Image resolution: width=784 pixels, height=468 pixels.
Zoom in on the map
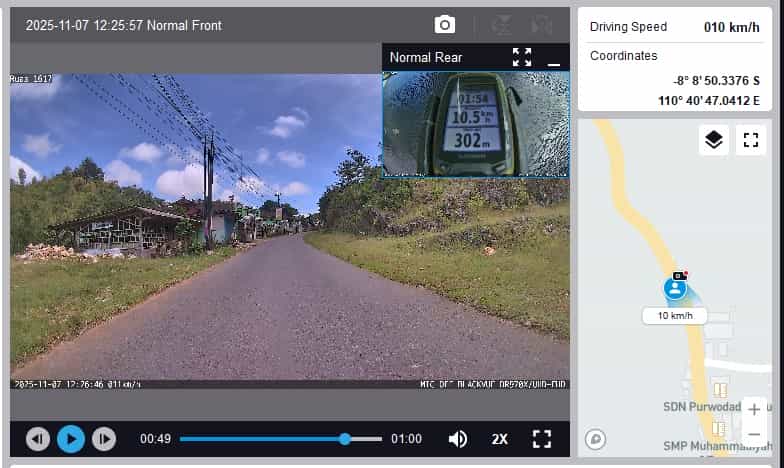pyautogui.click(x=754, y=410)
